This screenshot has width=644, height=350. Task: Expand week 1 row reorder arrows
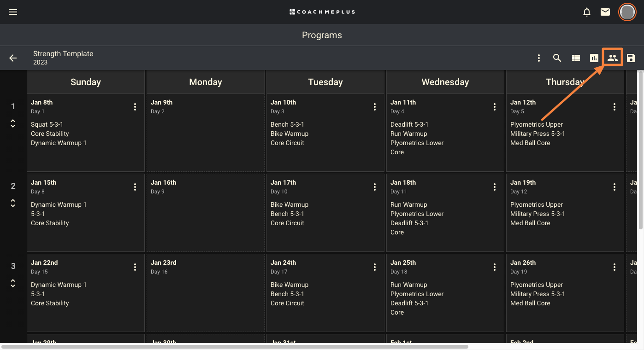click(13, 123)
